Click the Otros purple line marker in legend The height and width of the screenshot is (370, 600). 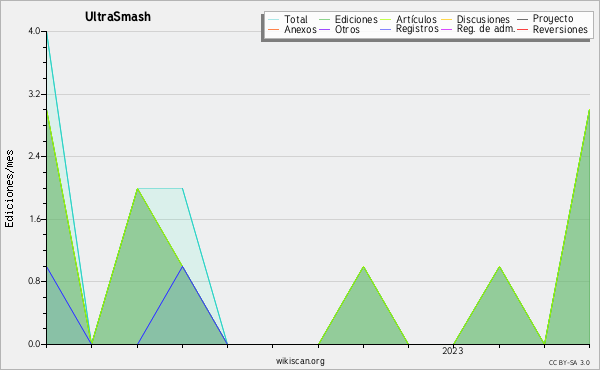[x=324, y=29]
